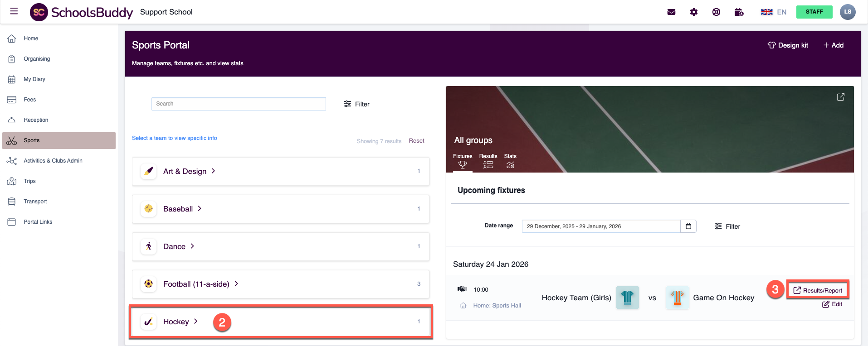Open the hamburger navigation menu
Image resolution: width=868 pixels, height=346 pixels.
(x=14, y=11)
